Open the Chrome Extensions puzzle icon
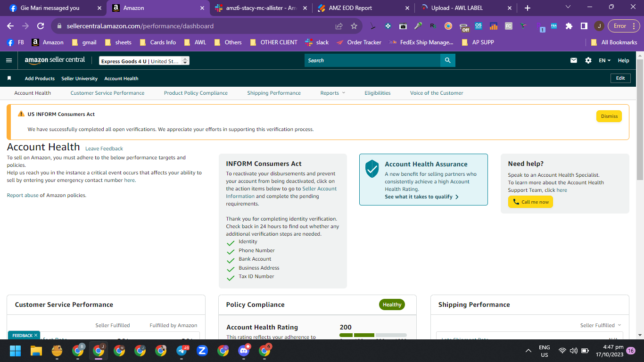Viewport: 644px width, 362px height. (x=569, y=26)
